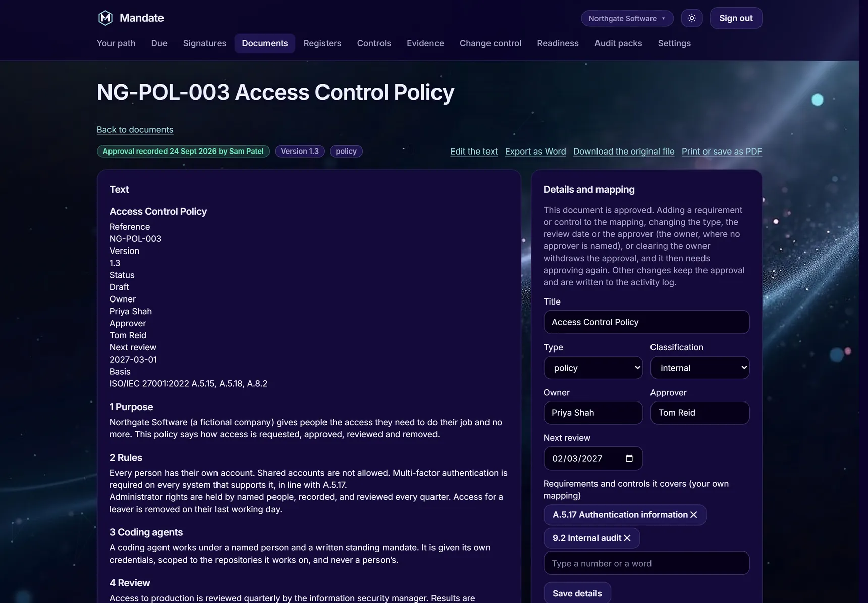Click the Mandate brand name
The image size is (868, 603).
pyautogui.click(x=142, y=18)
